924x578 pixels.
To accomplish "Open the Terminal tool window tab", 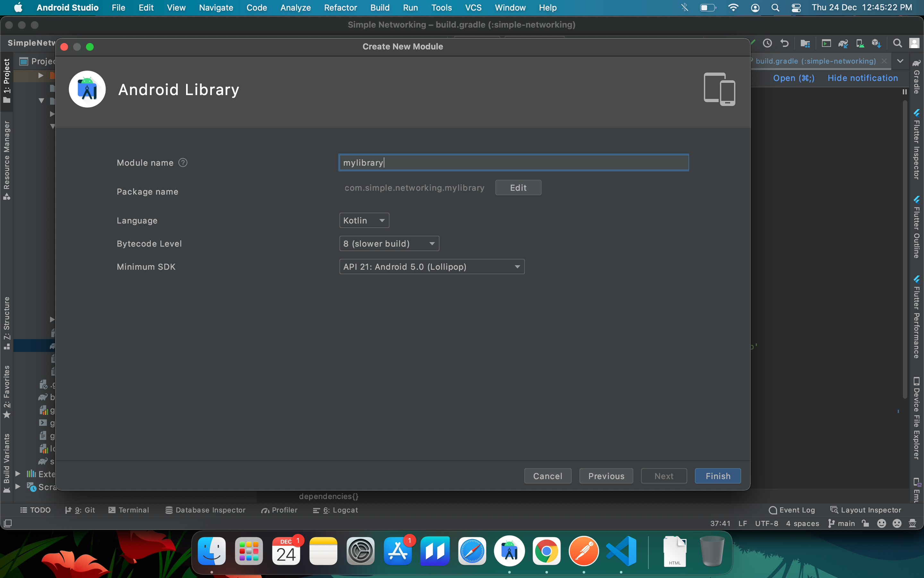I will (x=129, y=510).
